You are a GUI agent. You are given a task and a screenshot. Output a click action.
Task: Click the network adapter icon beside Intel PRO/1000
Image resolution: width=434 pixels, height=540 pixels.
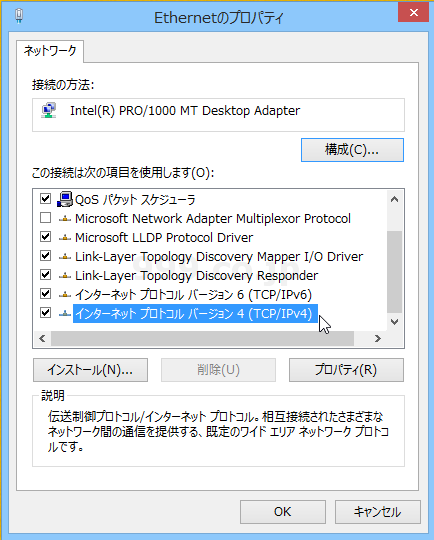(x=49, y=111)
